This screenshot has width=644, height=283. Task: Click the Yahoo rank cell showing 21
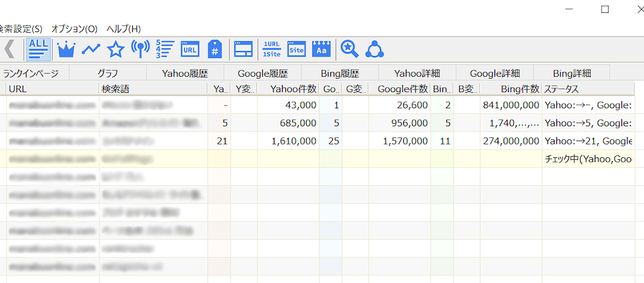tap(220, 141)
